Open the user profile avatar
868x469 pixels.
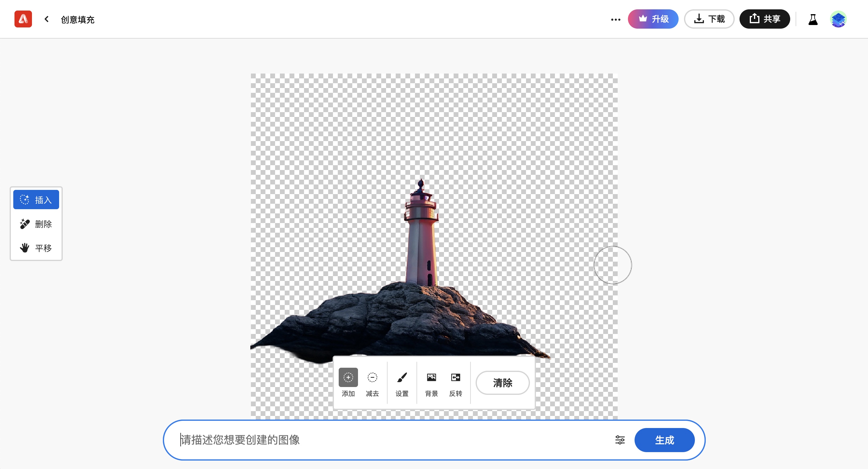[x=838, y=20]
